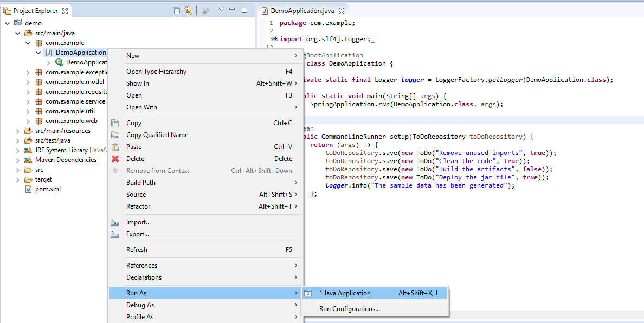Viewport: 644px width, 323px height.
Task: Choose Paste from context menu
Action: click(205, 146)
